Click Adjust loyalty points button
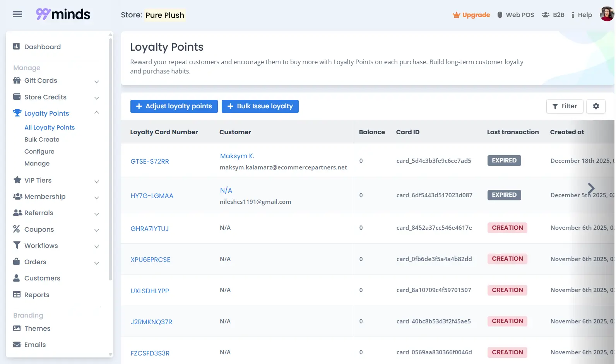The height and width of the screenshot is (364, 616). pyautogui.click(x=174, y=106)
